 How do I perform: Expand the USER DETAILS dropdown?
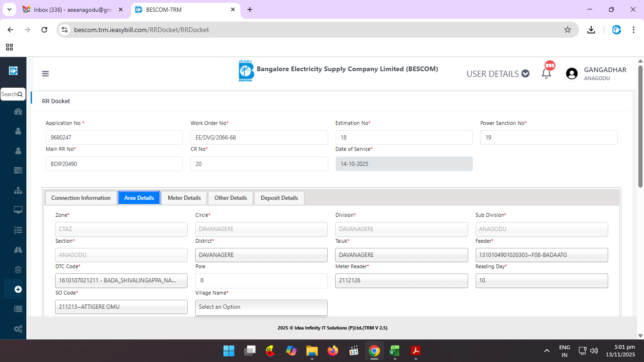(x=497, y=74)
